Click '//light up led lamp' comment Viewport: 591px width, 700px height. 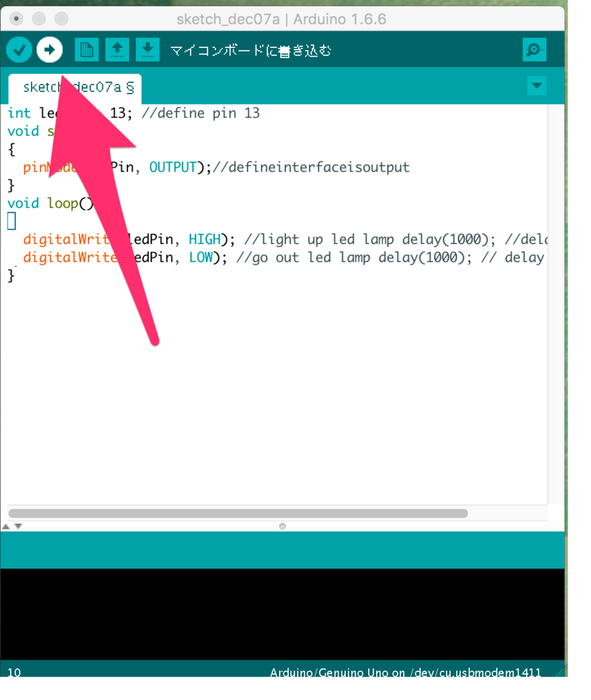coord(319,240)
